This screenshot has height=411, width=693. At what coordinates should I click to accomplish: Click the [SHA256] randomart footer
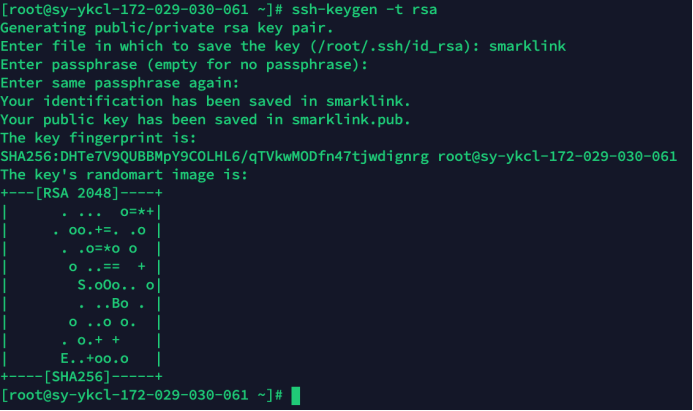tap(77, 377)
